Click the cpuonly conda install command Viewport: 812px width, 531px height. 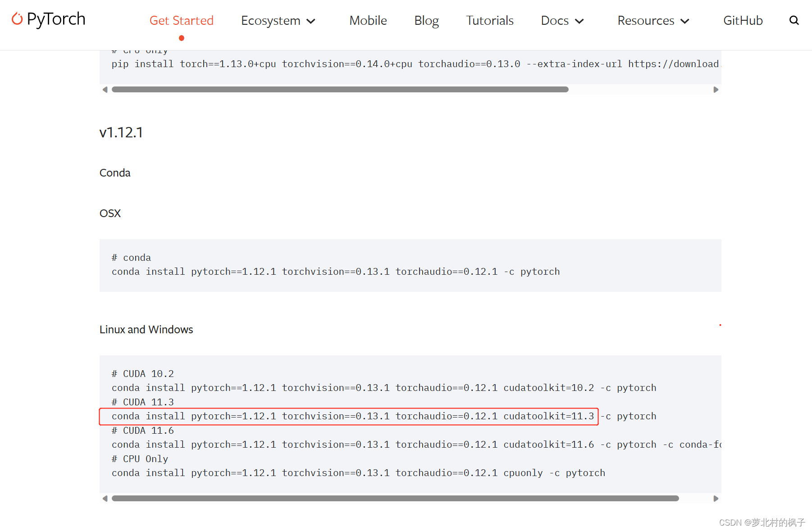pos(358,473)
